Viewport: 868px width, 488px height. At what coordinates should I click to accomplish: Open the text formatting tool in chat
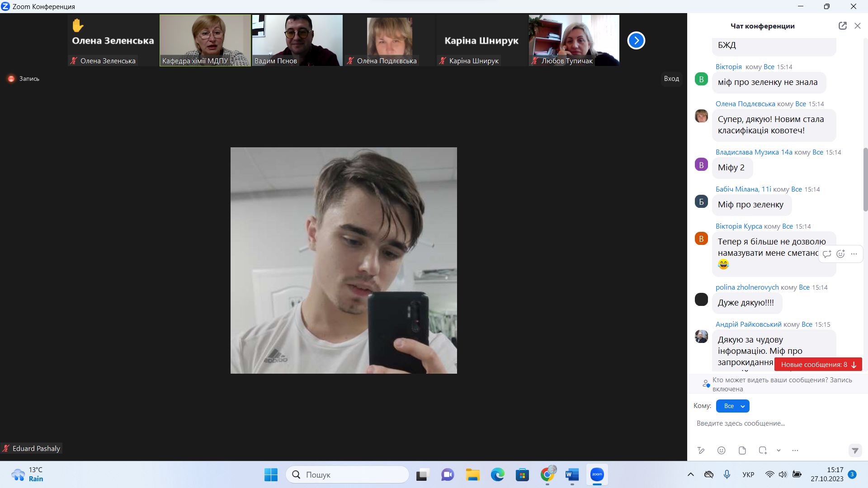tap(701, 450)
